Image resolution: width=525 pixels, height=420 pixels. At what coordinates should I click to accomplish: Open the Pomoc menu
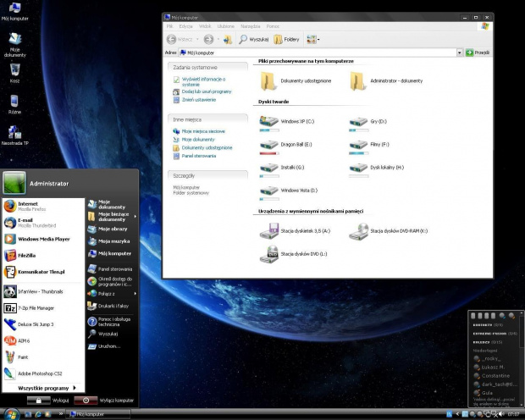[273, 26]
